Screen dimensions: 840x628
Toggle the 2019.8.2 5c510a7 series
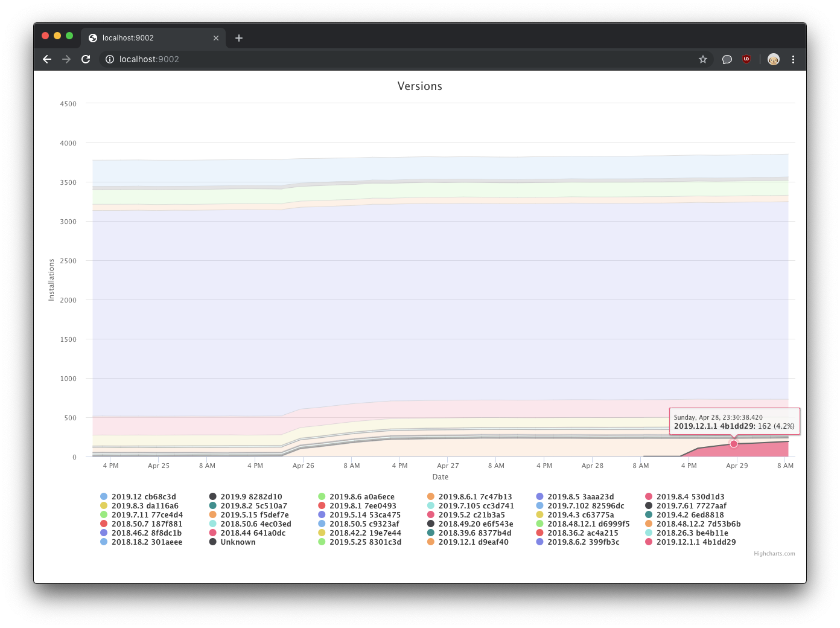point(248,506)
